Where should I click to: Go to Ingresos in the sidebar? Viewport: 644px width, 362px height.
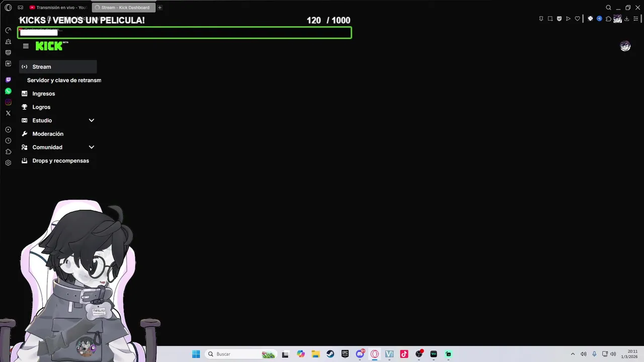(44, 94)
